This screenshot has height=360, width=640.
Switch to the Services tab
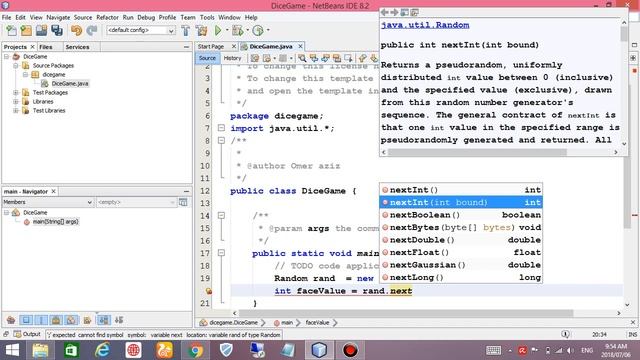pos(77,47)
